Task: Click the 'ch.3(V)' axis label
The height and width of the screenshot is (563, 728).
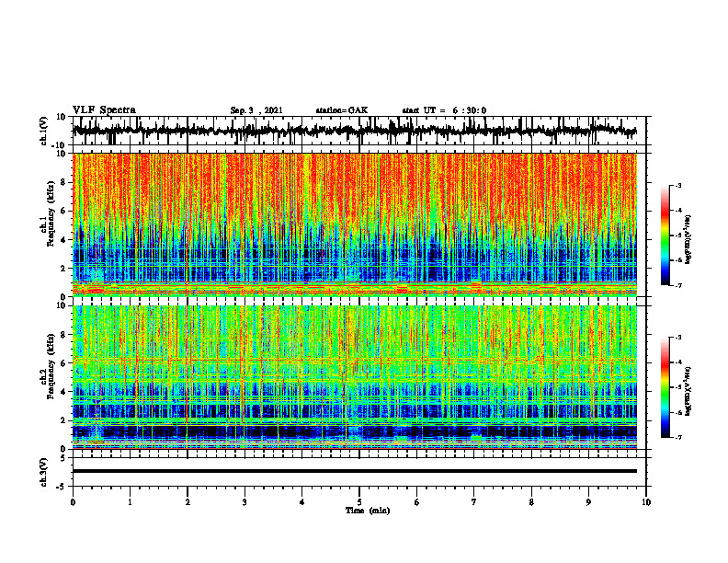Action: (x=43, y=473)
